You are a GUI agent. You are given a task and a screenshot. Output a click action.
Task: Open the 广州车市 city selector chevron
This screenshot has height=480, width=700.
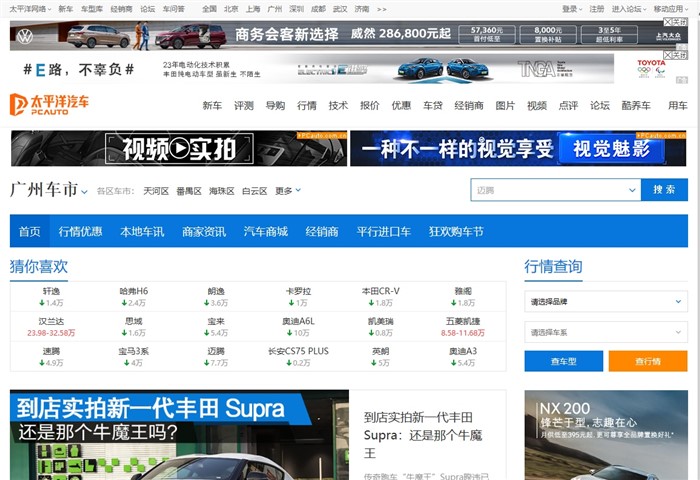coord(84,192)
